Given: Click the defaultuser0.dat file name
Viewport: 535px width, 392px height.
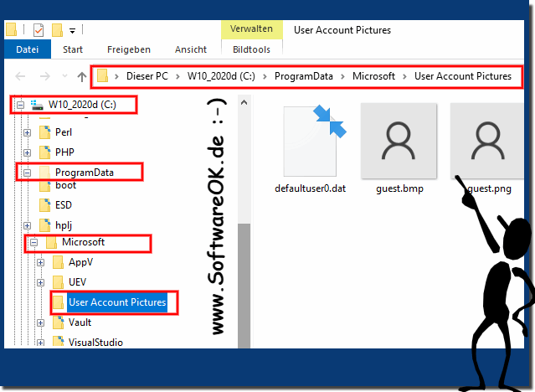Looking at the screenshot, I should 310,188.
